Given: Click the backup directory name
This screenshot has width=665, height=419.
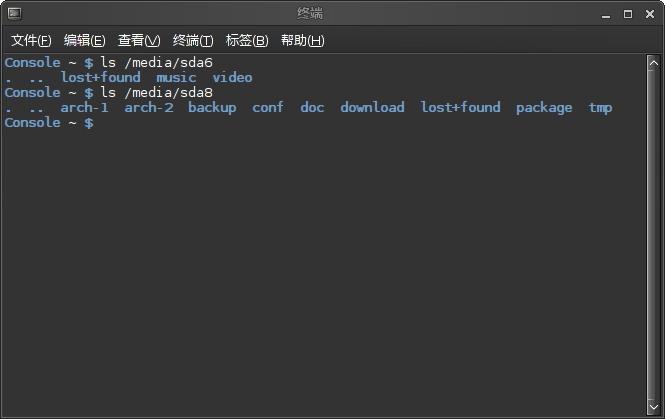Looking at the screenshot, I should (x=212, y=108).
